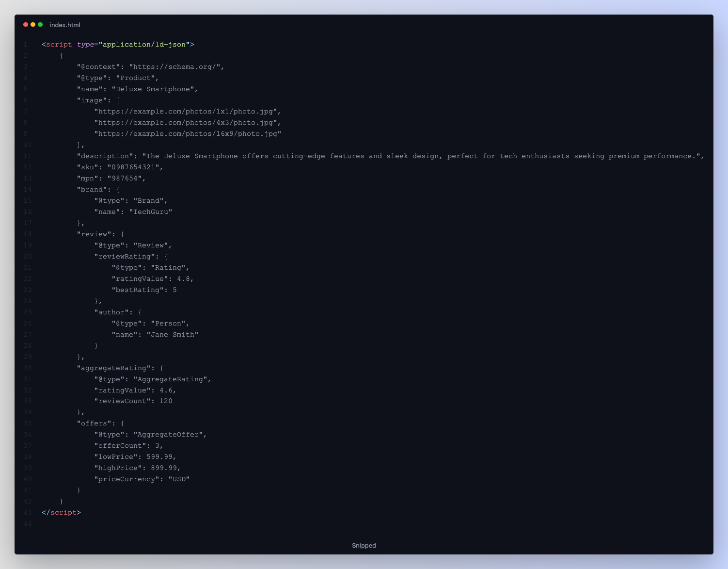Viewport: 728px width, 569px height.
Task: Click the Snipped label at the bottom
Action: pos(364,545)
